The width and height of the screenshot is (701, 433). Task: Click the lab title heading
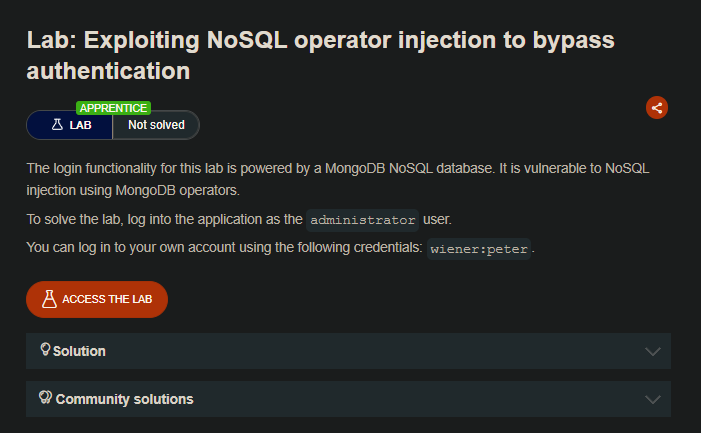click(x=320, y=55)
